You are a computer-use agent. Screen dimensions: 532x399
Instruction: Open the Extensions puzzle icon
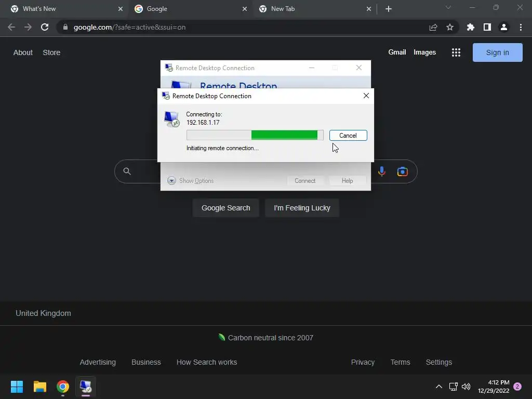pyautogui.click(x=470, y=27)
